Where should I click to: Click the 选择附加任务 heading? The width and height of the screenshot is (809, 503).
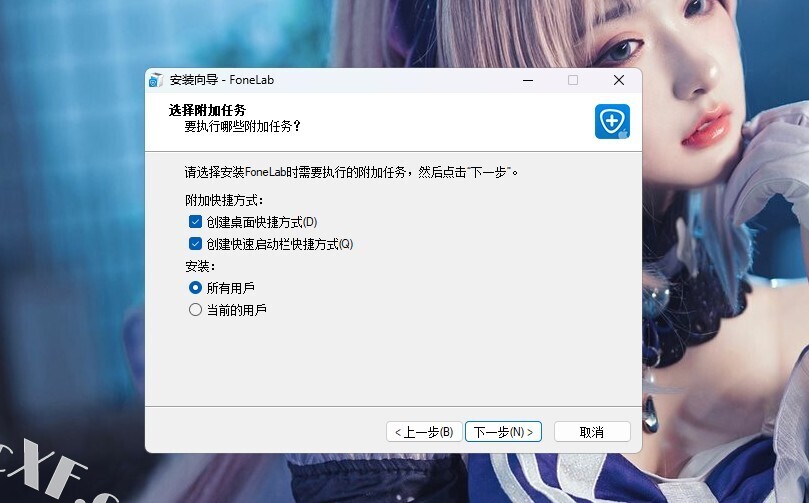(207, 109)
